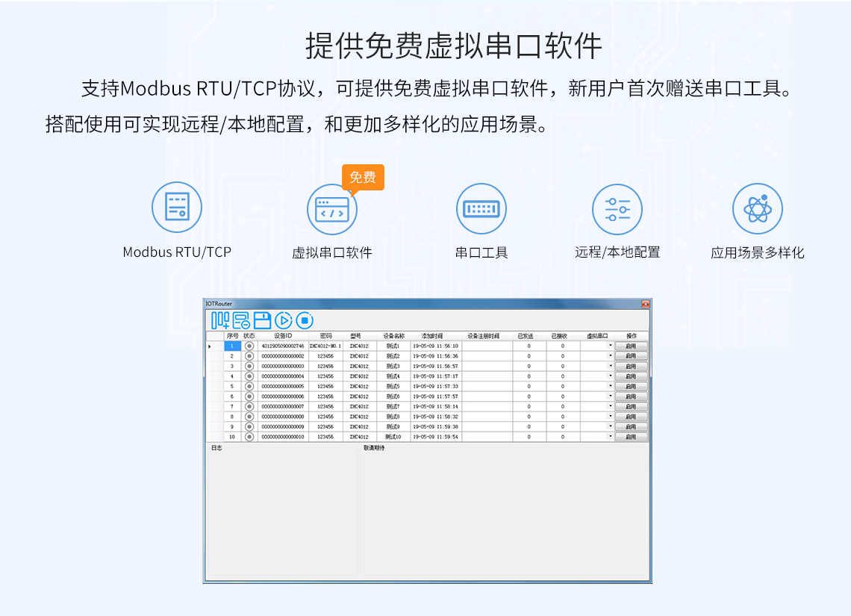Click the 虚拟串口软件 code window icon

click(332, 209)
